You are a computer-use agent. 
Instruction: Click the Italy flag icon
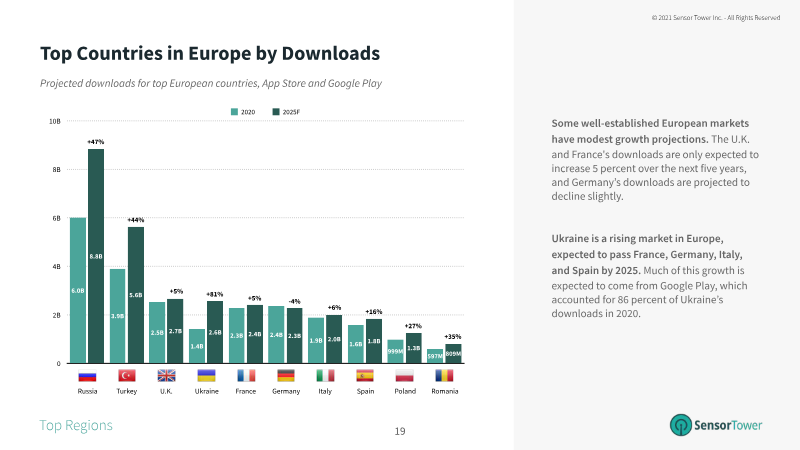pyautogui.click(x=325, y=376)
